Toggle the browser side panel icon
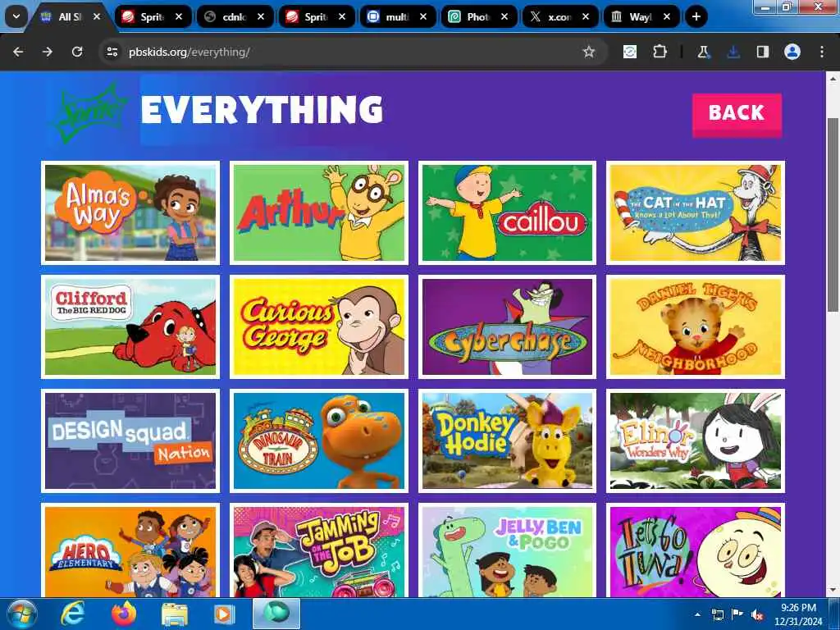 762,52
